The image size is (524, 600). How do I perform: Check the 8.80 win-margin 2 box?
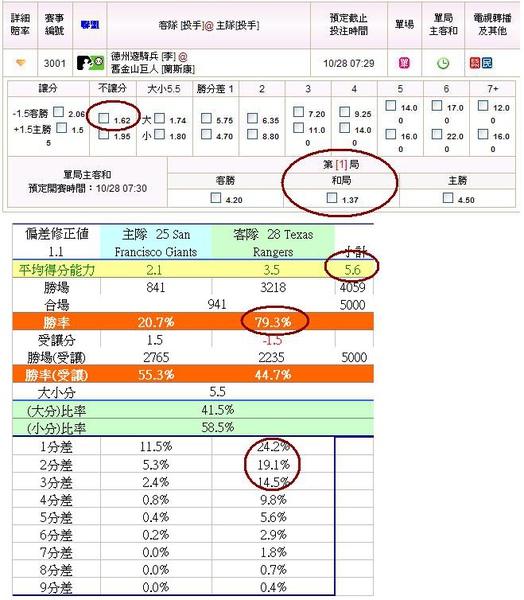click(252, 134)
